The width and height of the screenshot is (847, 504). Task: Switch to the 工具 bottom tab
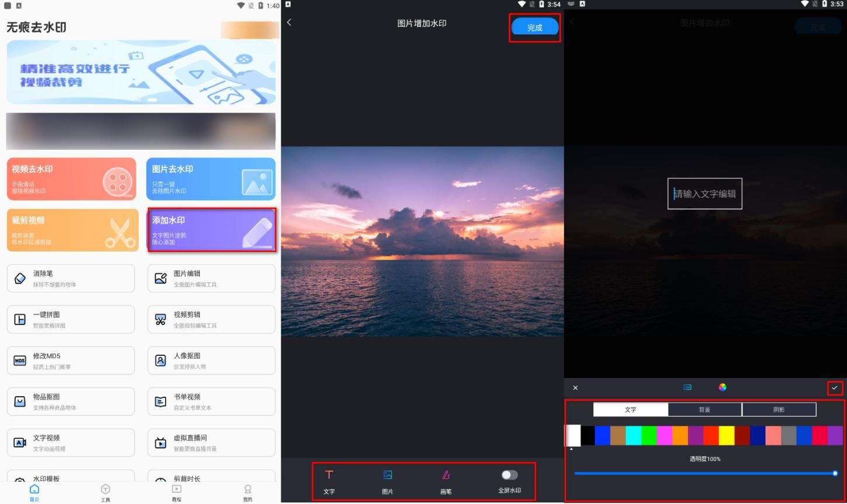106,493
